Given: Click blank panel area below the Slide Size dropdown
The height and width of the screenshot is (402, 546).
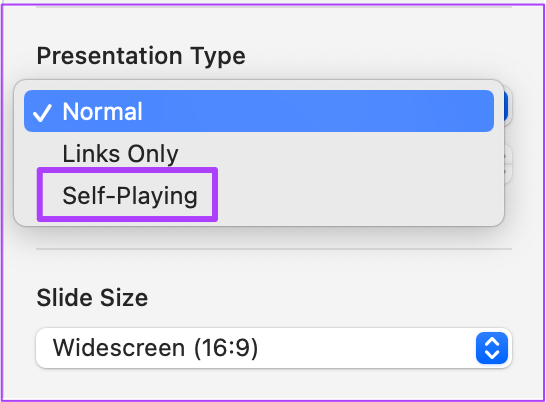Looking at the screenshot, I should [274, 383].
